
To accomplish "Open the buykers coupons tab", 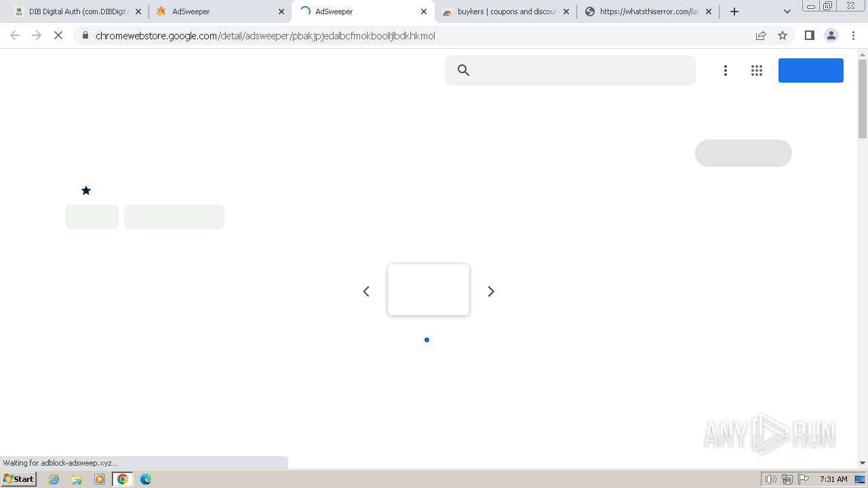I will 505,12.
